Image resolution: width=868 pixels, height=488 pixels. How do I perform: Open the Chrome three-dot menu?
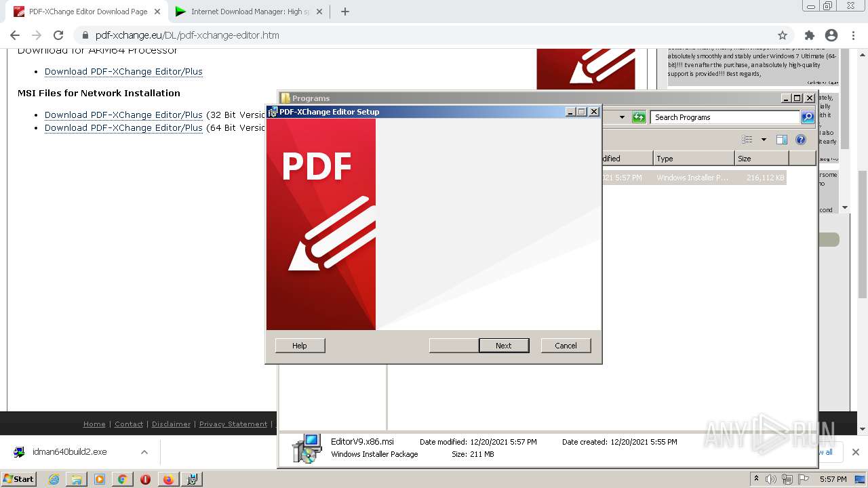click(853, 35)
